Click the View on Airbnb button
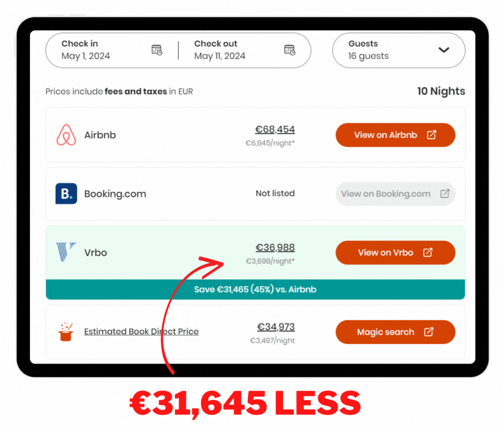The height and width of the screenshot is (430, 504). point(395,135)
